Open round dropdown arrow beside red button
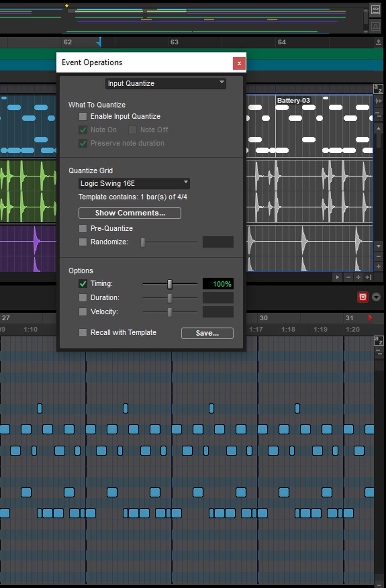 point(376,297)
